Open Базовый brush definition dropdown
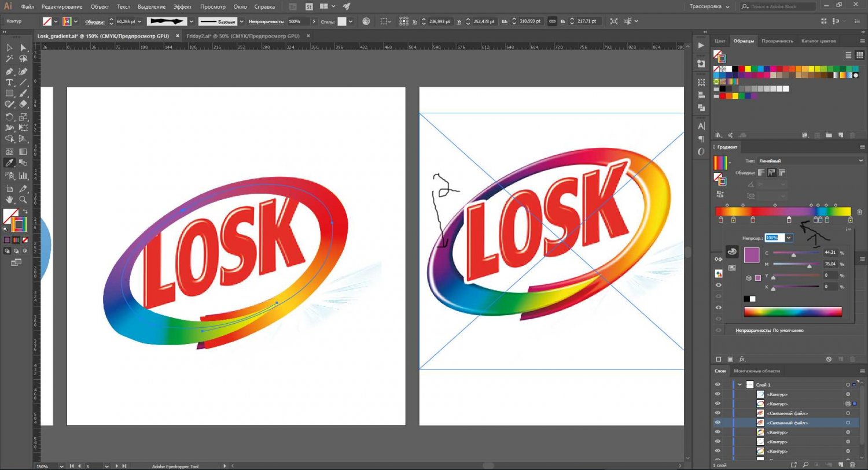Screen dimensions: 868x470 pos(241,21)
